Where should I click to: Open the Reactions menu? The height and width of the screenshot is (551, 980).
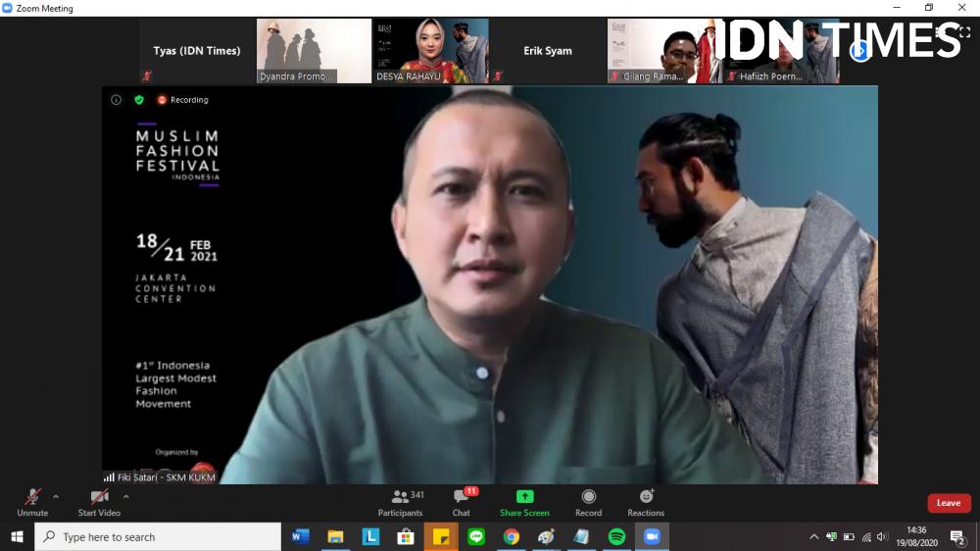click(x=646, y=502)
